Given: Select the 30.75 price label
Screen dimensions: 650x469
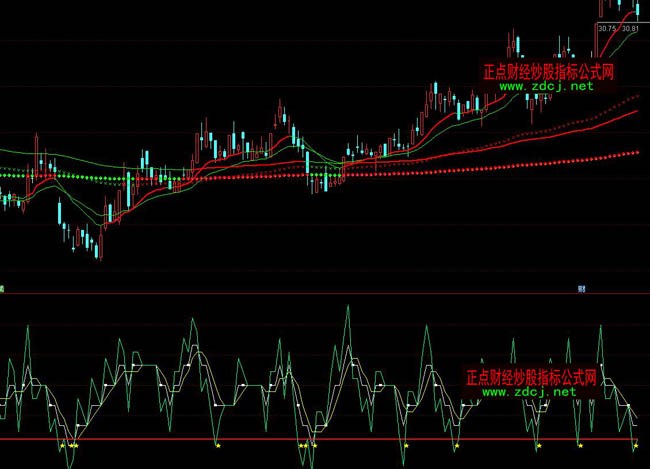Looking at the screenshot, I should click(607, 29).
